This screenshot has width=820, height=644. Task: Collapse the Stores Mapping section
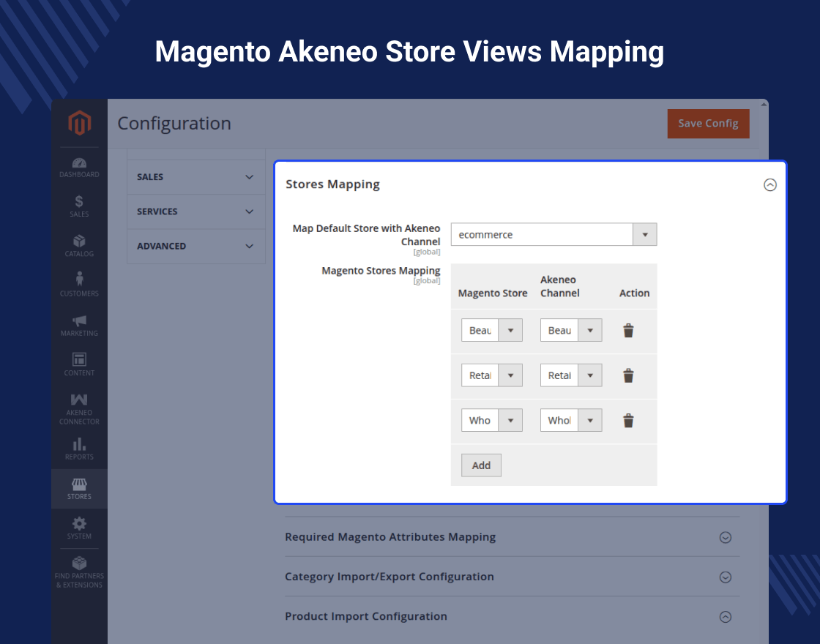pos(769,184)
